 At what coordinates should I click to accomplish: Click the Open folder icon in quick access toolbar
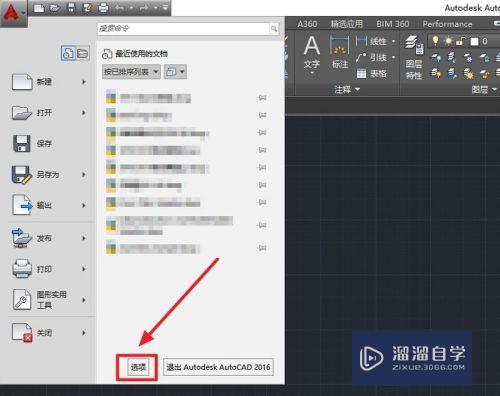55,8
